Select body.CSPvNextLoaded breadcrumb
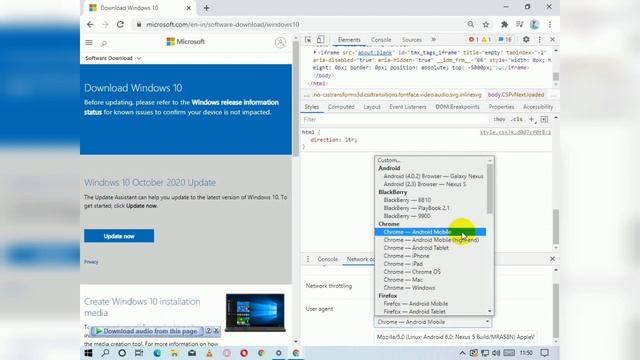This screenshot has width=640, height=360. (x=516, y=95)
